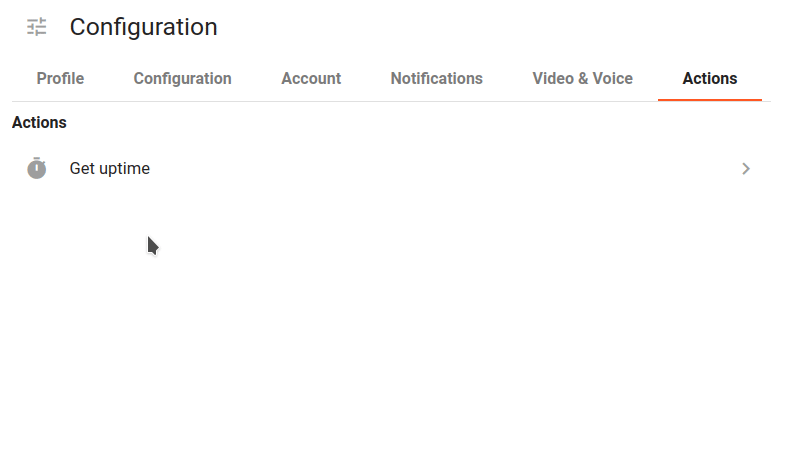Click the word "uptime" in the actions list

point(124,168)
